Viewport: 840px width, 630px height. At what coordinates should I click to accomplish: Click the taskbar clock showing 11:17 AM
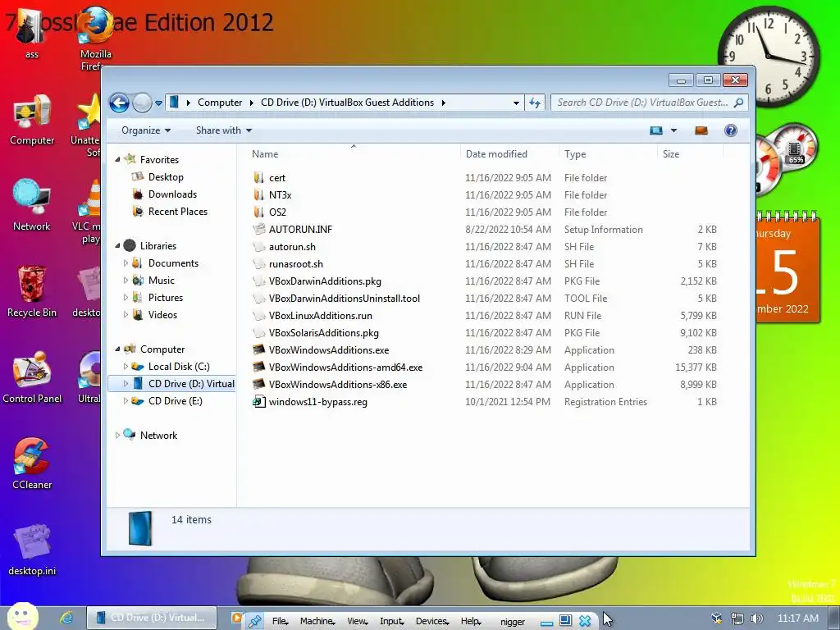(x=797, y=619)
